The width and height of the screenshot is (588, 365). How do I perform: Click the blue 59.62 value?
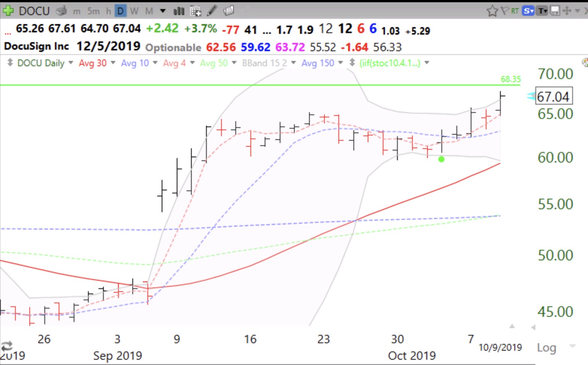click(255, 47)
